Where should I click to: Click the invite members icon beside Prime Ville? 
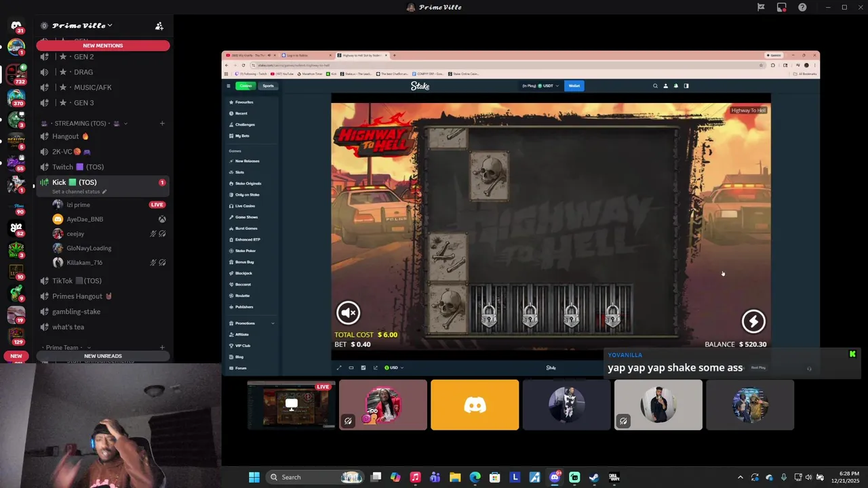[x=159, y=26]
